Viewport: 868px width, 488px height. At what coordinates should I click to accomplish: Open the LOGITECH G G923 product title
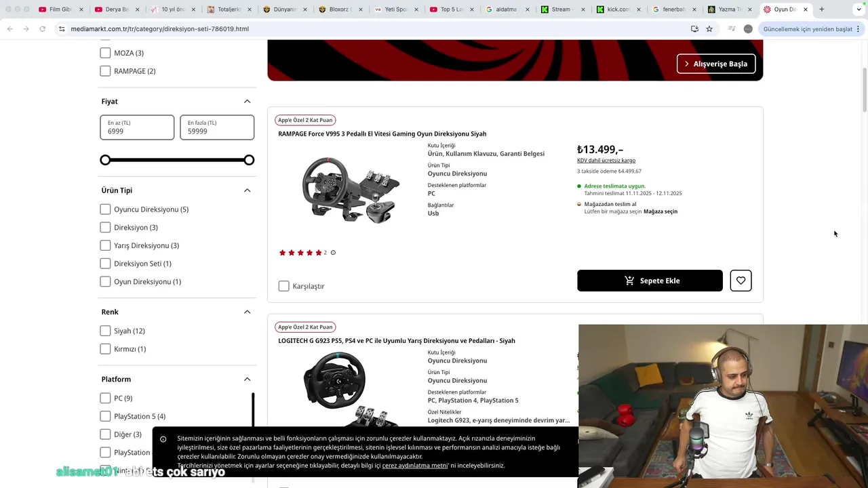tap(397, 341)
